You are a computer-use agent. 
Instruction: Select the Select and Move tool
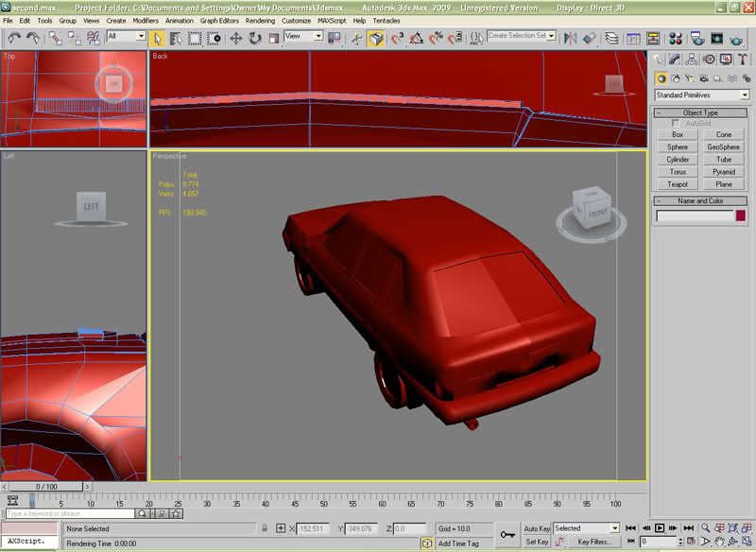235,38
